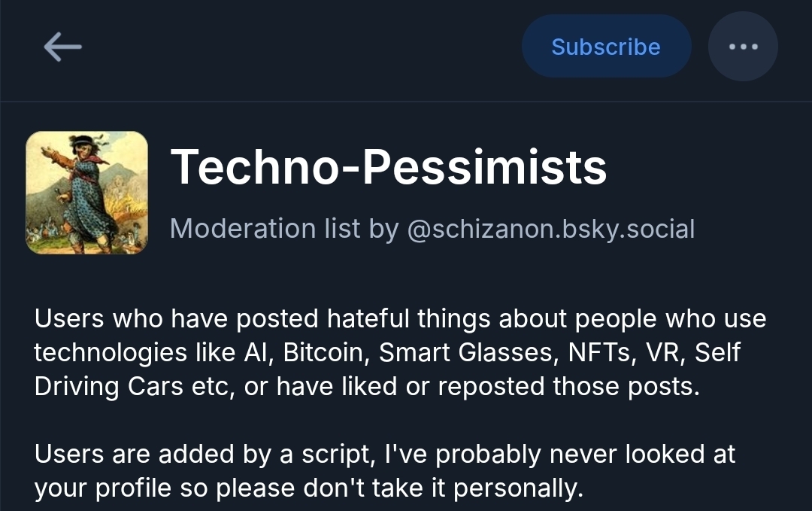Click "Driving Cars" in the list description
The width and height of the screenshot is (812, 511).
[109, 386]
